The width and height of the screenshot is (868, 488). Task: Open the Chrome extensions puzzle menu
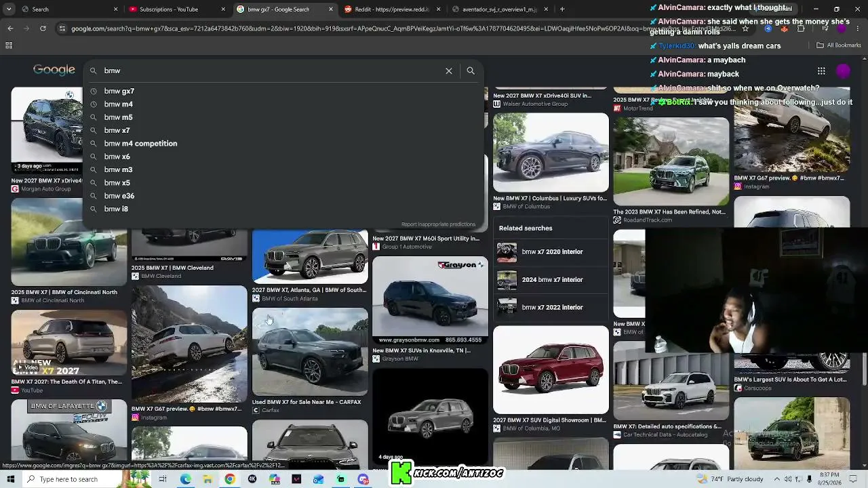[x=802, y=28]
